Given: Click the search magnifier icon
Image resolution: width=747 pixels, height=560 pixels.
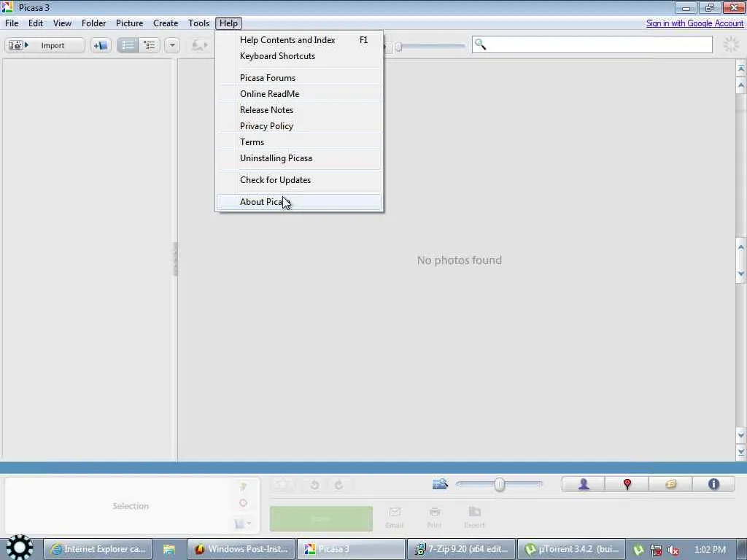Looking at the screenshot, I should tap(480, 44).
